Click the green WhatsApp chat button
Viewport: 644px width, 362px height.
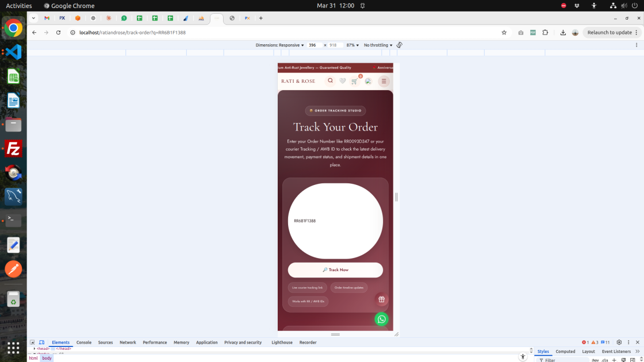pyautogui.click(x=381, y=319)
